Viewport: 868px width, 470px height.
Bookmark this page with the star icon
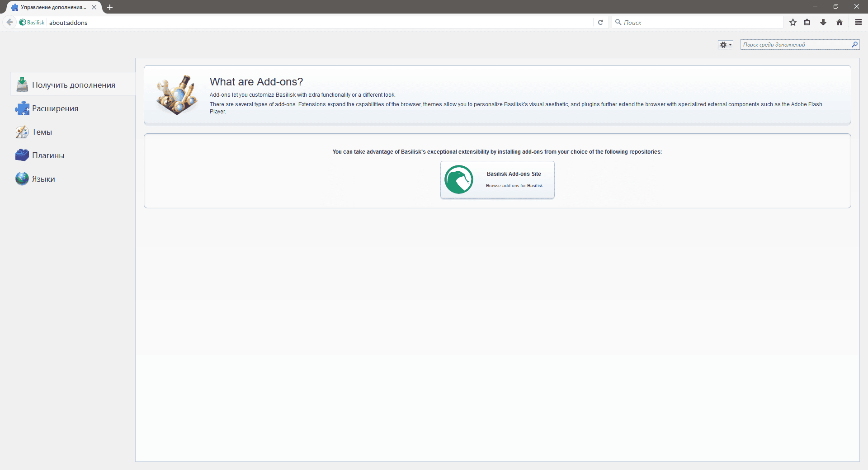[793, 22]
